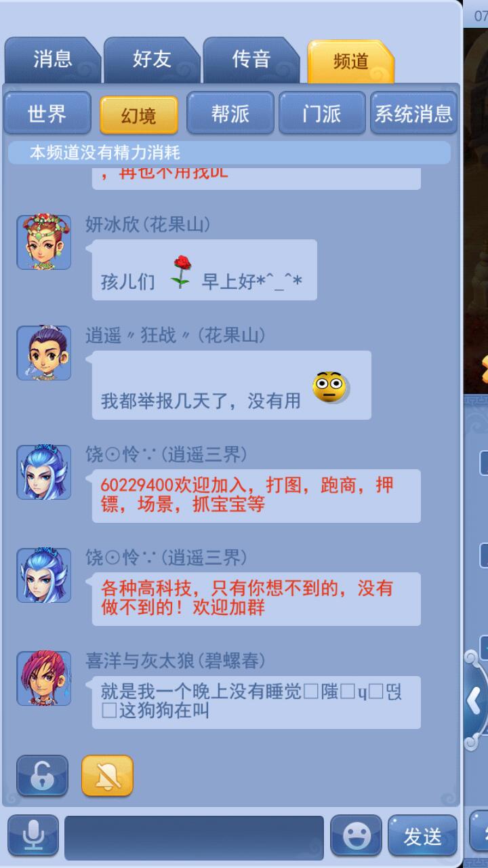Collapse chat panel with left arrow handle
488x868 pixels.
coord(474,701)
